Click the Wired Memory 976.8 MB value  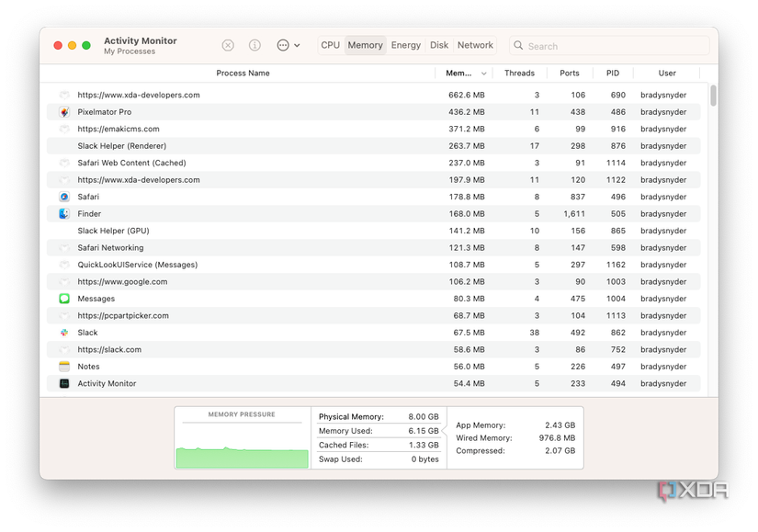[x=557, y=438]
